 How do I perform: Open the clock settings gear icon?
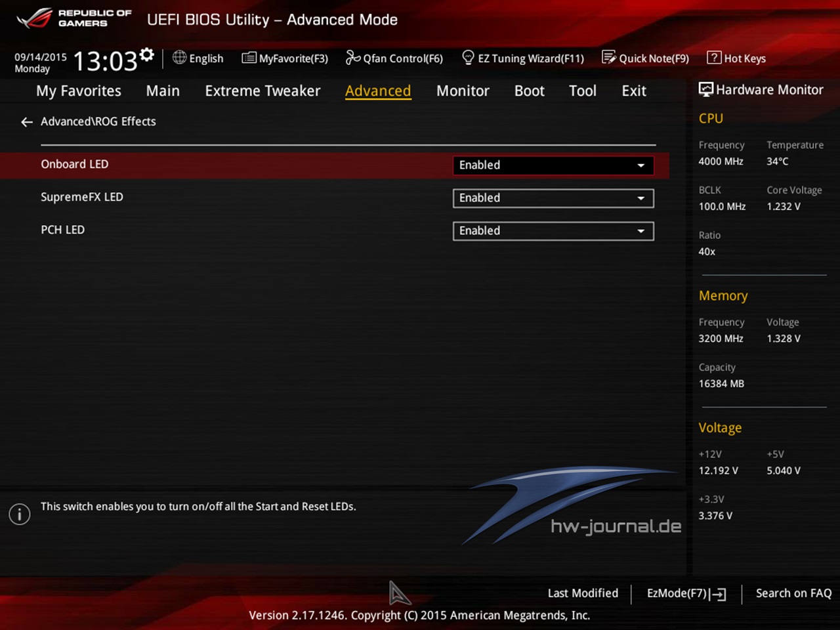pos(147,54)
